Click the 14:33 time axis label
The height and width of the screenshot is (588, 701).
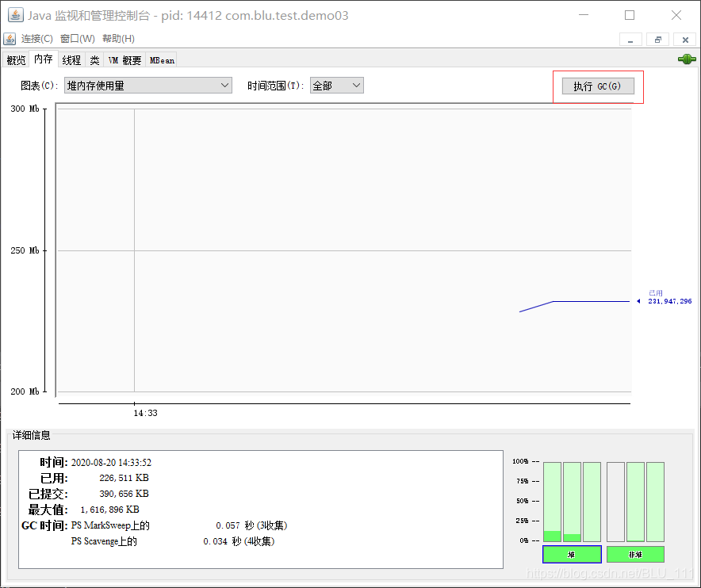[145, 413]
